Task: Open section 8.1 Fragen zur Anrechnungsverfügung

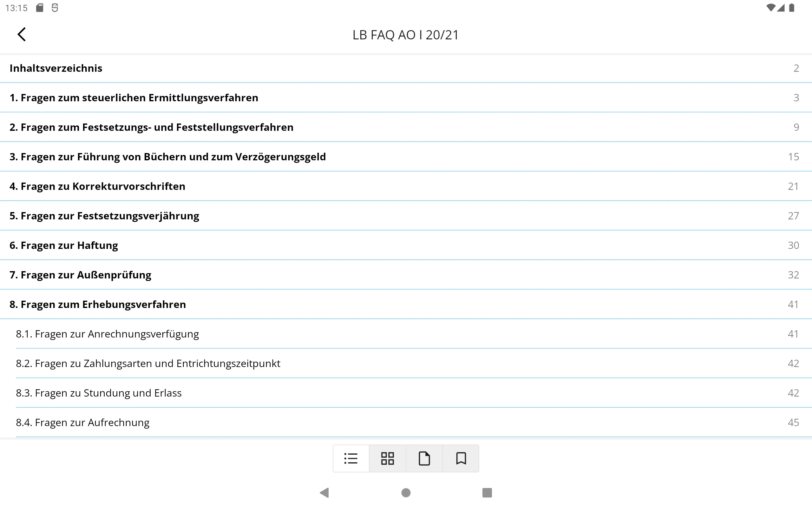Action: [x=406, y=334]
